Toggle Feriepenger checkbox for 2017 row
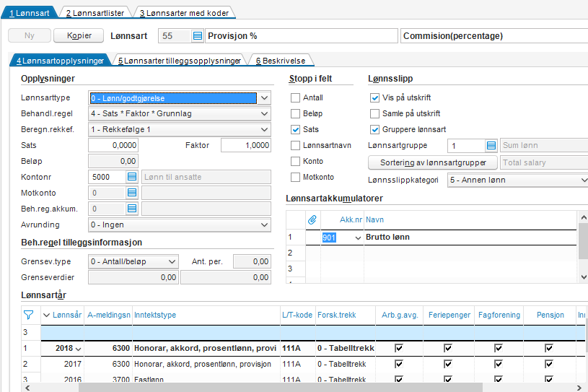Viewport: 588px width, 392px height. (448, 364)
